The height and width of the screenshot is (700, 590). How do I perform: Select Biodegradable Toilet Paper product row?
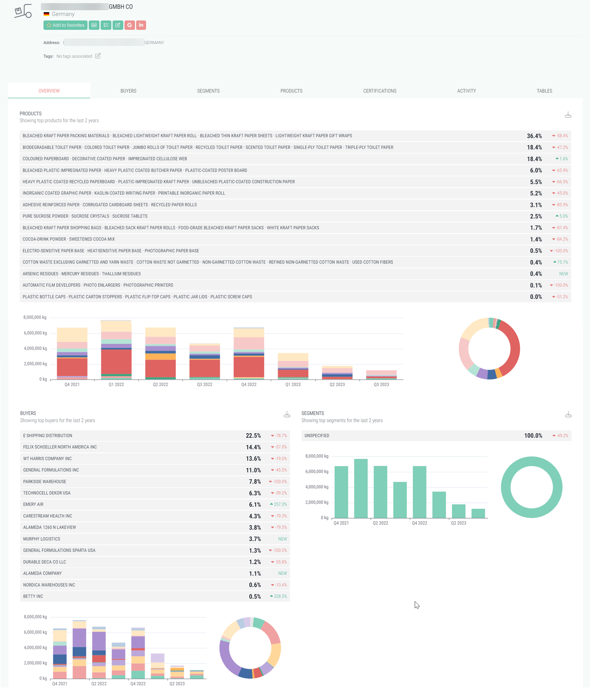(295, 147)
